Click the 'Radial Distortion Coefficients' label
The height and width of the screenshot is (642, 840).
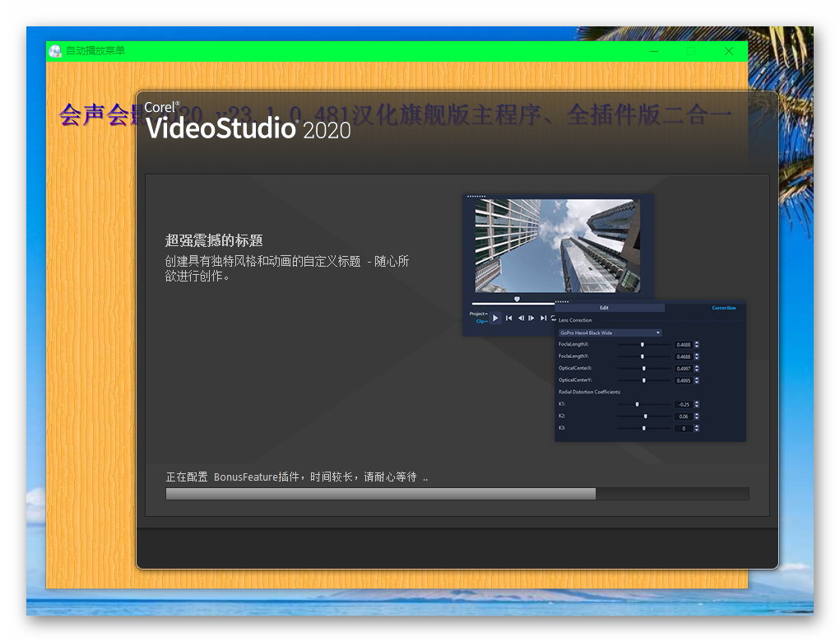[x=589, y=392]
